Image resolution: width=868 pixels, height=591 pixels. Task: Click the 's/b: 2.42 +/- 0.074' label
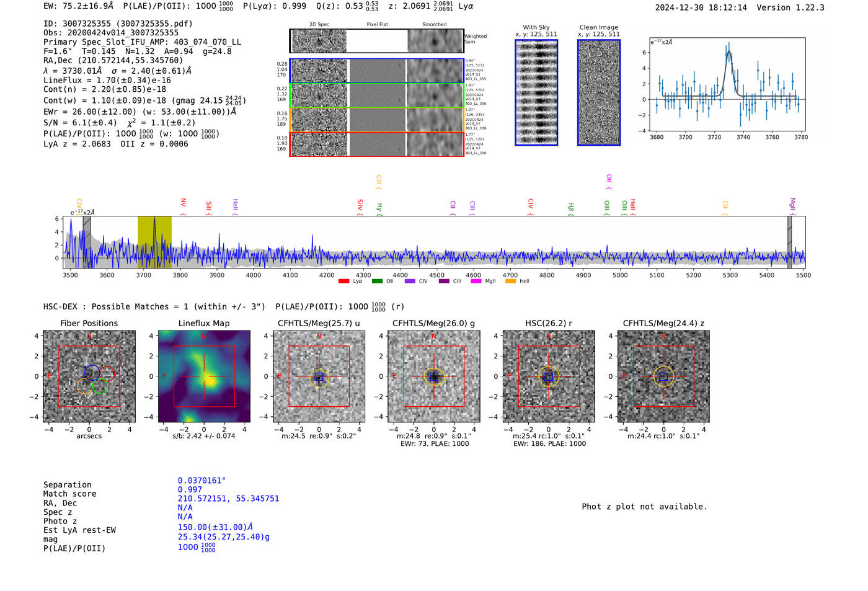pos(204,436)
